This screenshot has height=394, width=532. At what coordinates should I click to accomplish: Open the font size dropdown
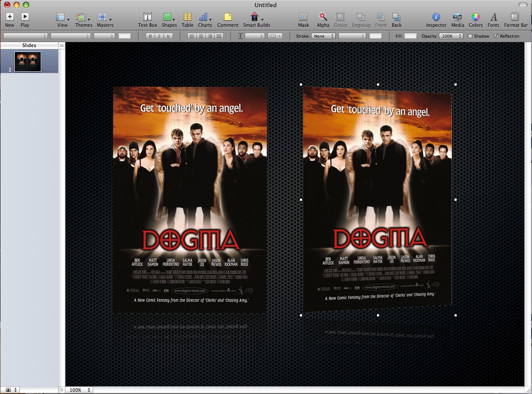pyautogui.click(x=104, y=36)
